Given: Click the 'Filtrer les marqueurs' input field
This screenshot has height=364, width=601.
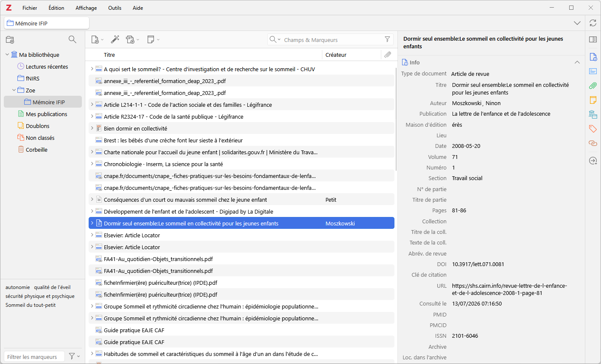Looking at the screenshot, I should 34,357.
